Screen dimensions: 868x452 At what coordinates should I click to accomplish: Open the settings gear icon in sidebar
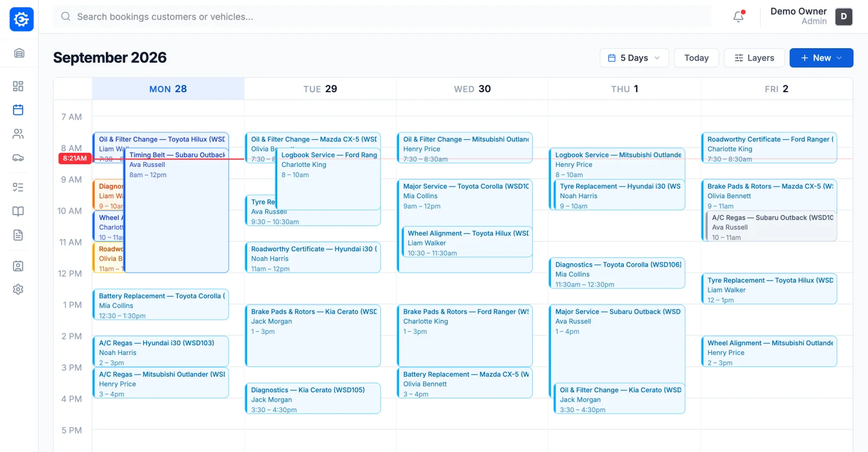click(18, 289)
